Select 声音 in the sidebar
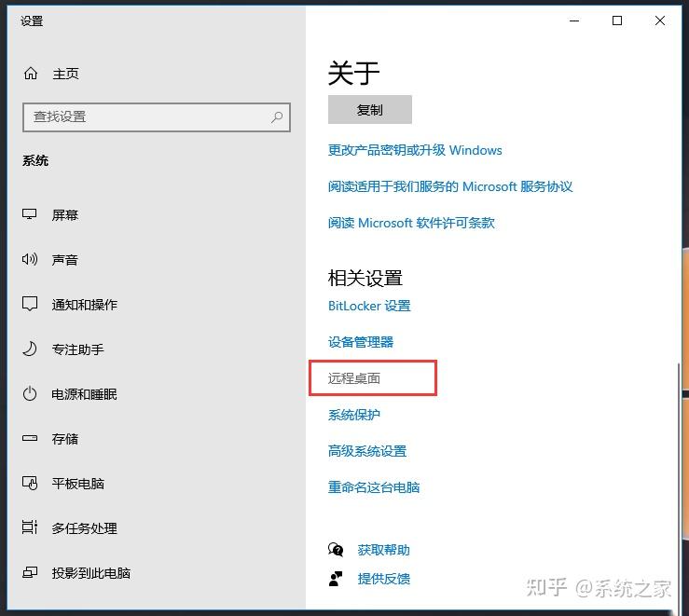Image resolution: width=689 pixels, height=616 pixels. click(65, 260)
